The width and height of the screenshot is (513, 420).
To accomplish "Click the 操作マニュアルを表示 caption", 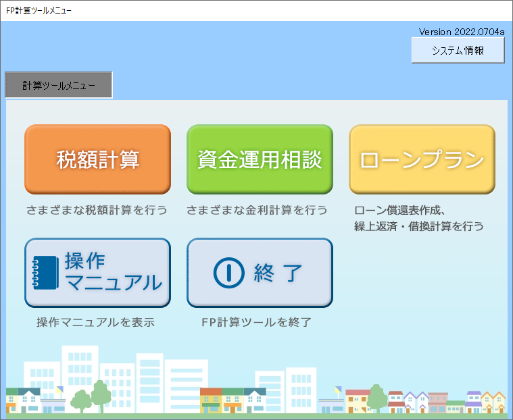I will coord(95,322).
